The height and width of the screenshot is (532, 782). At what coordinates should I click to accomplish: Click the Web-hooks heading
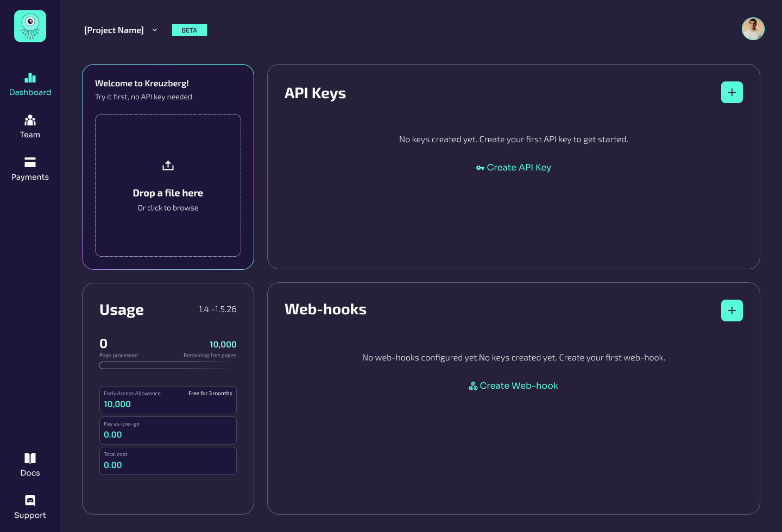pyautogui.click(x=325, y=309)
